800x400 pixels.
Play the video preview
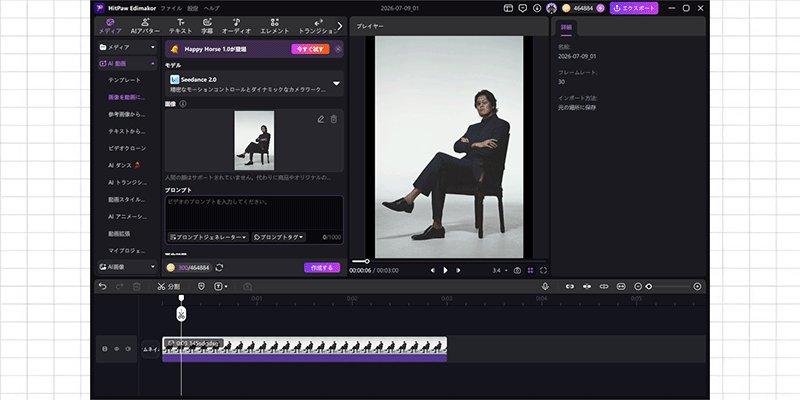click(445, 270)
